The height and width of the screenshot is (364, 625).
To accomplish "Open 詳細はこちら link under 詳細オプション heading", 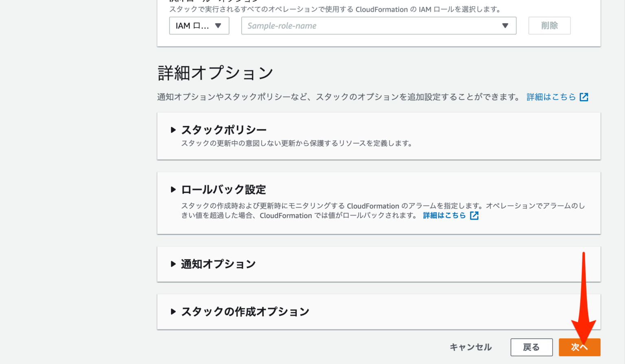I will [x=551, y=97].
